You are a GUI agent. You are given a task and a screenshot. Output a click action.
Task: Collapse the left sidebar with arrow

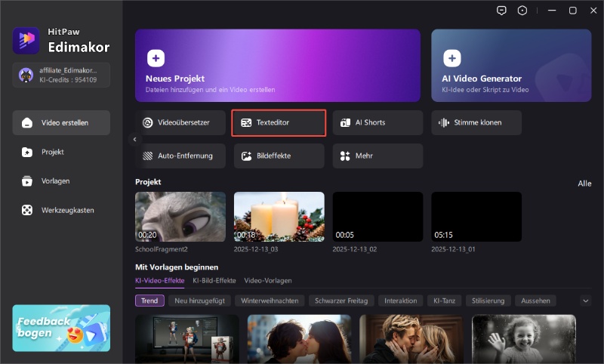[134, 140]
